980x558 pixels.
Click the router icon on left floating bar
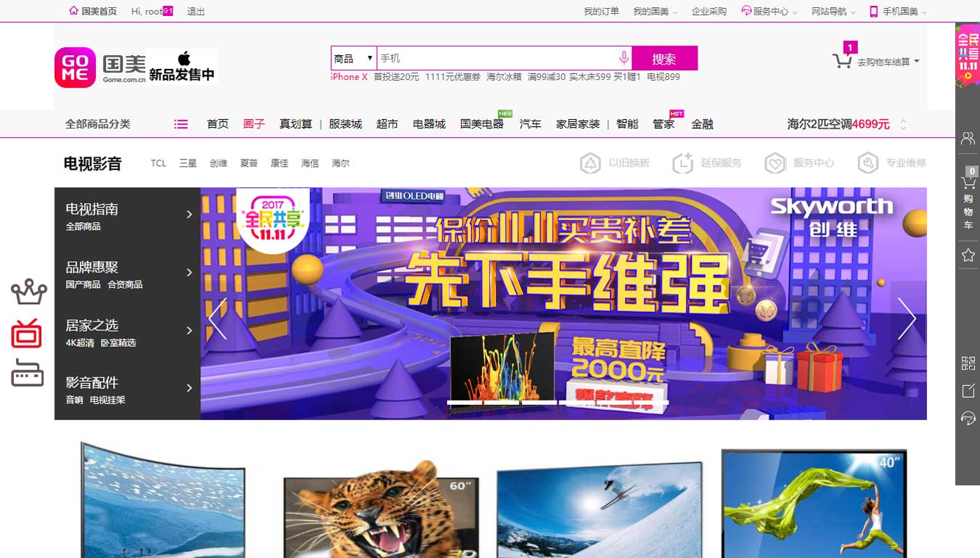(x=28, y=373)
